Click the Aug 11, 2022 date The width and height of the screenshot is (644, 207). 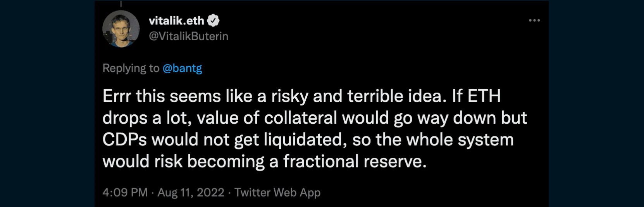coord(191,192)
